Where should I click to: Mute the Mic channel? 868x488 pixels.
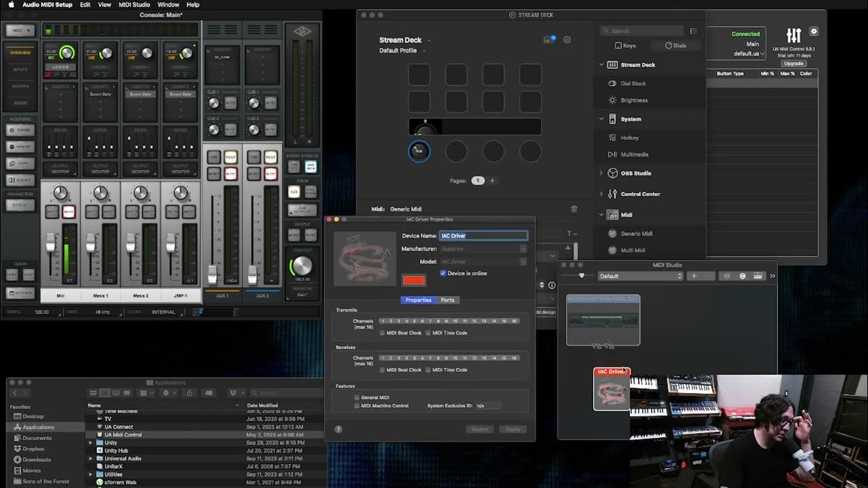pyautogui.click(x=68, y=212)
